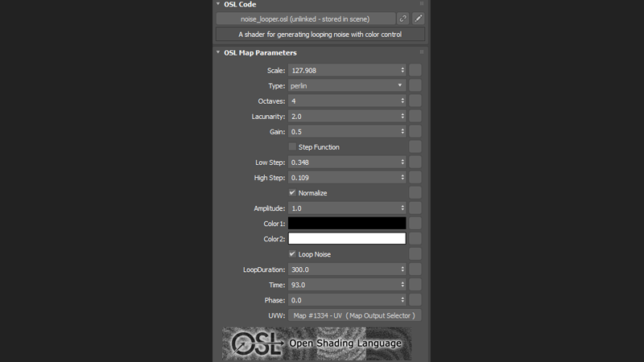Open the OSL code editor pencil icon
This screenshot has height=362, width=644.
[418, 19]
